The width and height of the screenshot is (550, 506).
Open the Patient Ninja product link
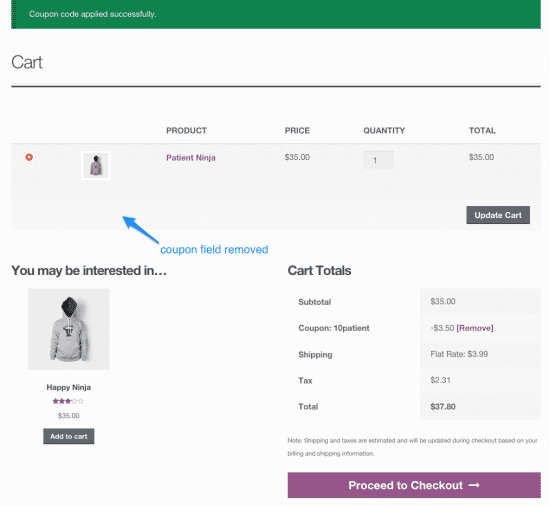click(191, 158)
